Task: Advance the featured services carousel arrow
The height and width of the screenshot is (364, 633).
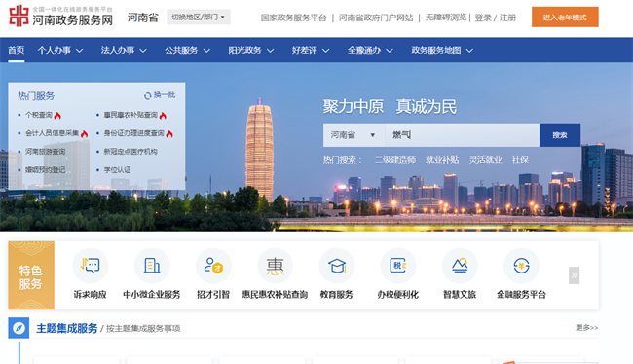Action: 574,275
